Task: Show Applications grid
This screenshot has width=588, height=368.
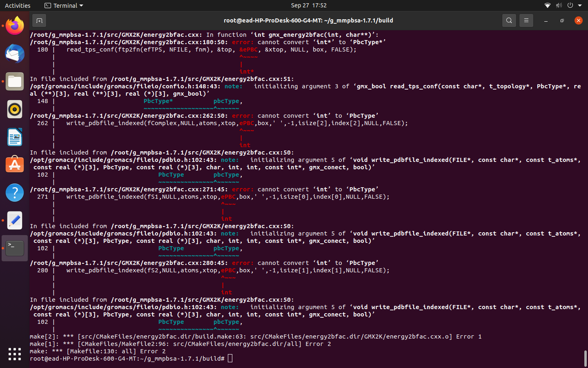Action: pyautogui.click(x=15, y=354)
